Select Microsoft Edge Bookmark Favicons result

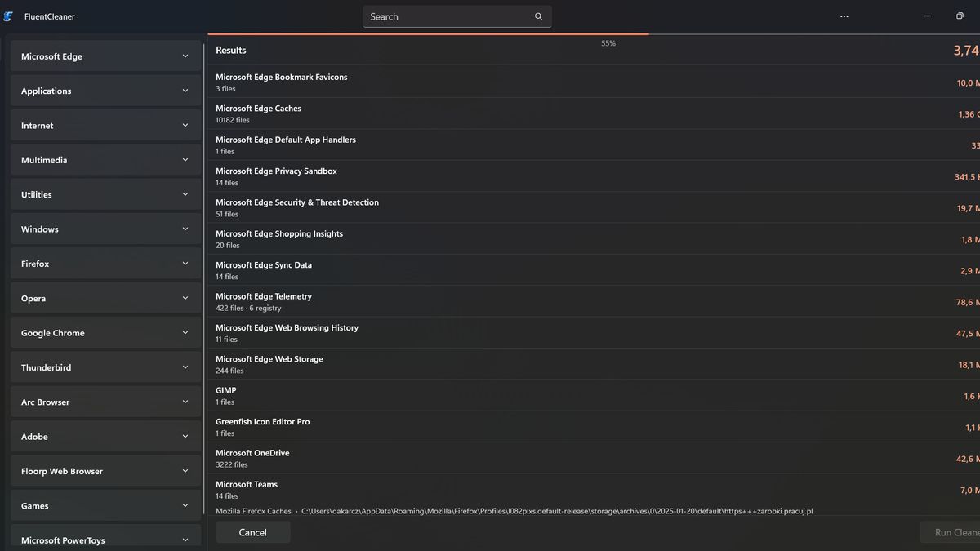click(594, 82)
